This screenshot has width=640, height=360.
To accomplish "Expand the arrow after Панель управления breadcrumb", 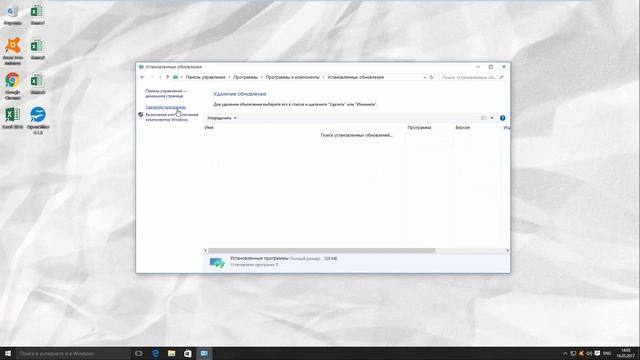I will click(x=229, y=77).
